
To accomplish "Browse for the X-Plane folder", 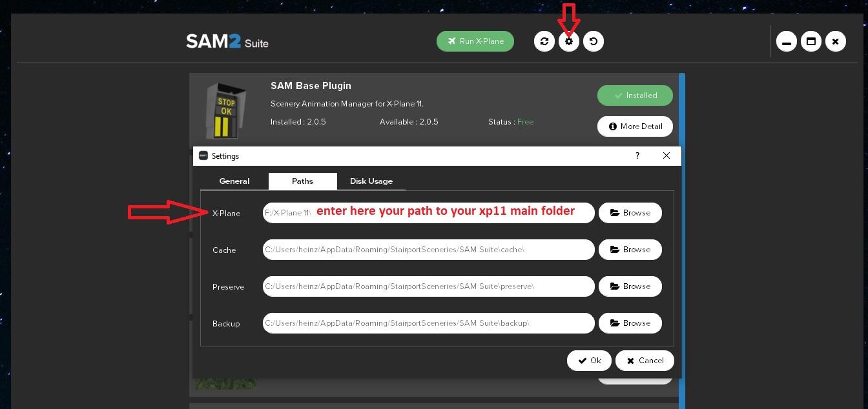I will click(x=630, y=213).
